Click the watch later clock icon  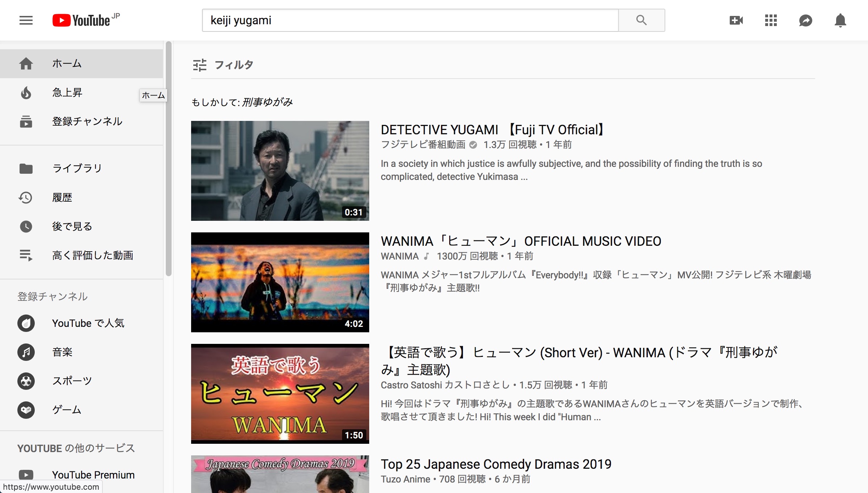[x=26, y=227]
